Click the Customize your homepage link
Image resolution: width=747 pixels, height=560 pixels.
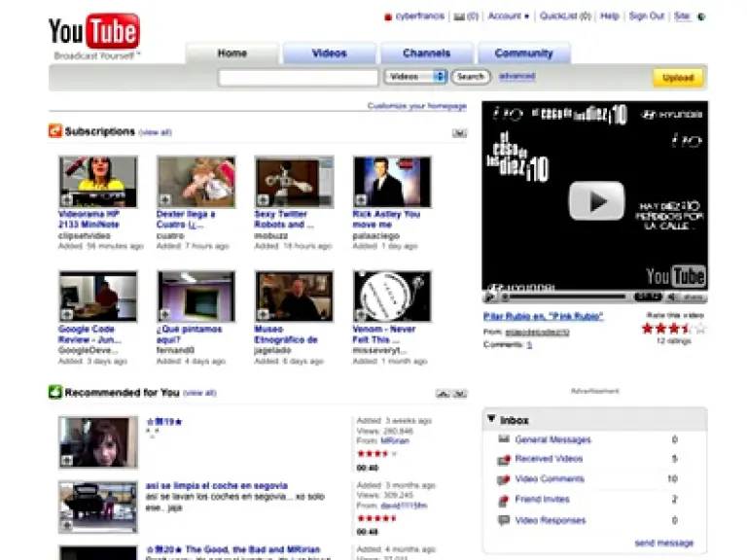416,106
